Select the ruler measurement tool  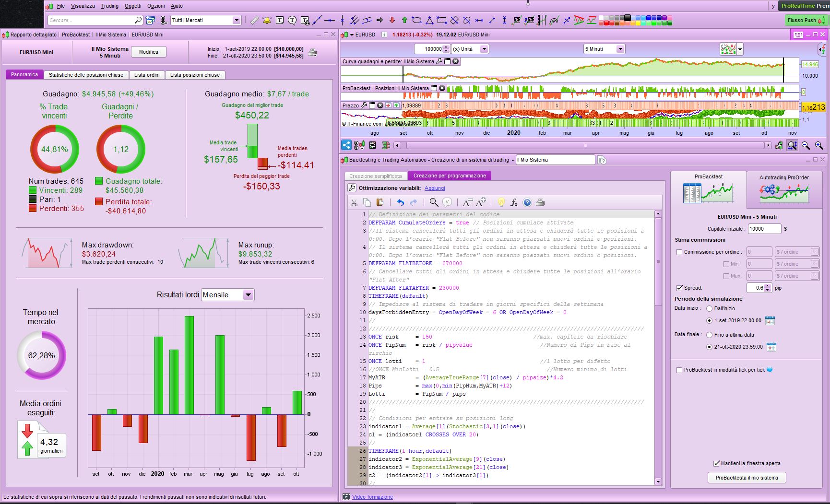(x=254, y=20)
